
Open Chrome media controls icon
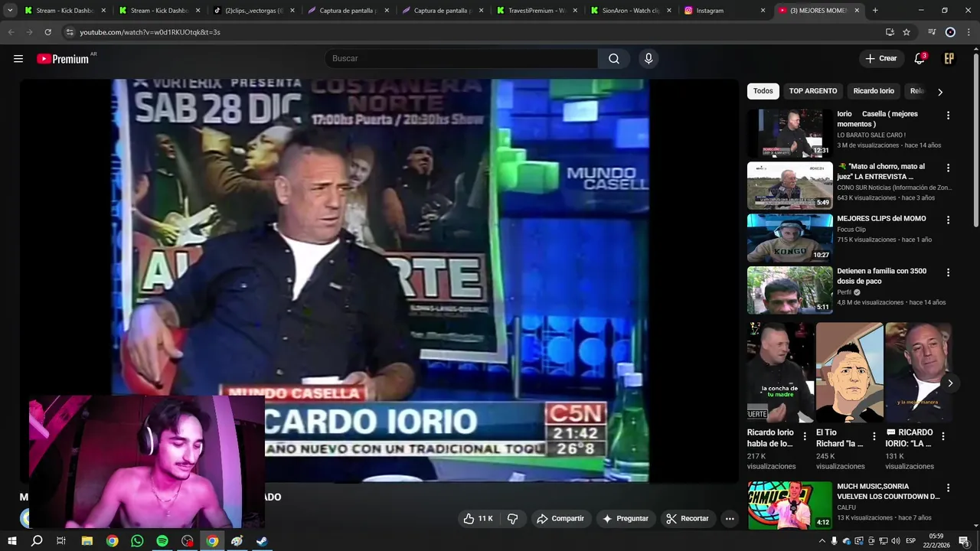point(932,32)
